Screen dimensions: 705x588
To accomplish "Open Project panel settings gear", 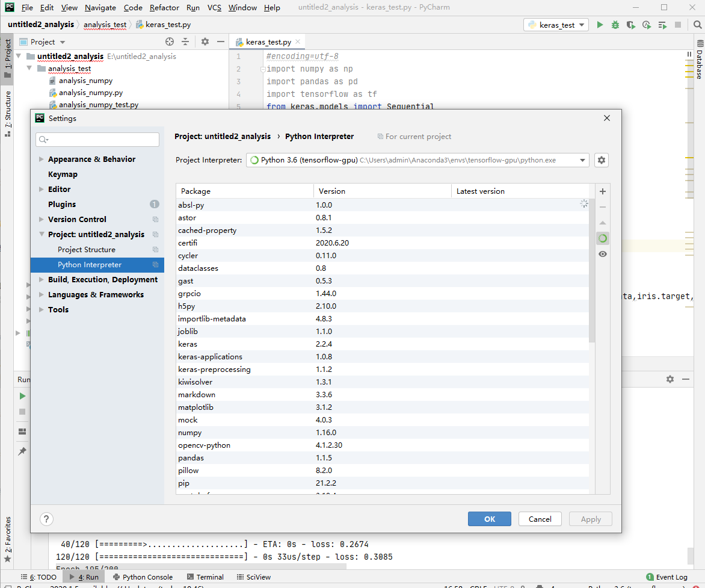I will click(205, 42).
